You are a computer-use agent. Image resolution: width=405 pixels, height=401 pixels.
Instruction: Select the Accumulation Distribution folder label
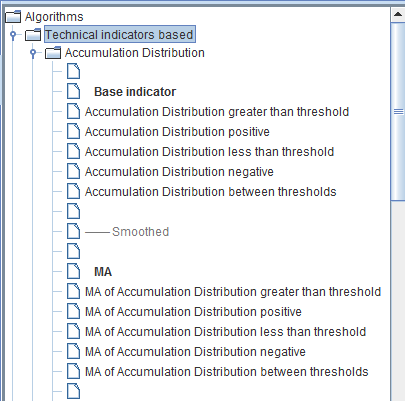coord(135,53)
